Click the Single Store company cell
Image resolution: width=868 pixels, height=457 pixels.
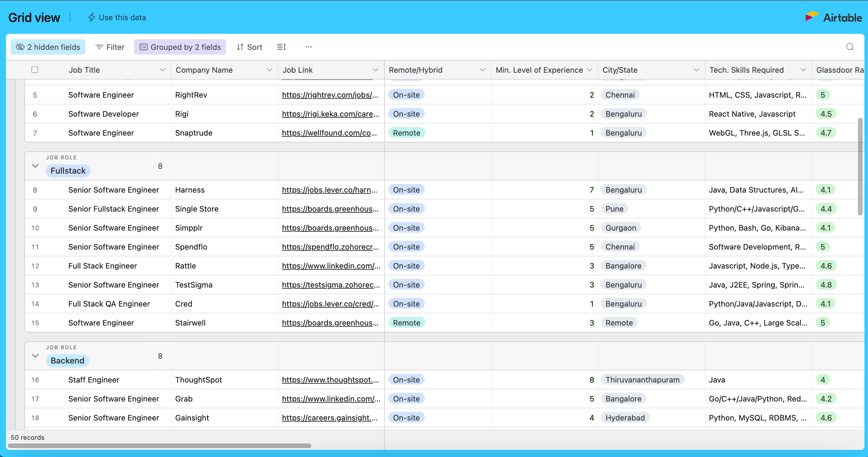tap(224, 209)
